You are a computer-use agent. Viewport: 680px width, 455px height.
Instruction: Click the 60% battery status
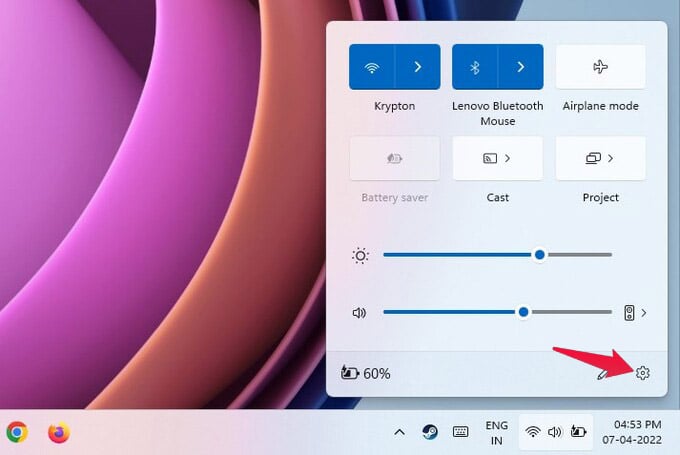(366, 373)
